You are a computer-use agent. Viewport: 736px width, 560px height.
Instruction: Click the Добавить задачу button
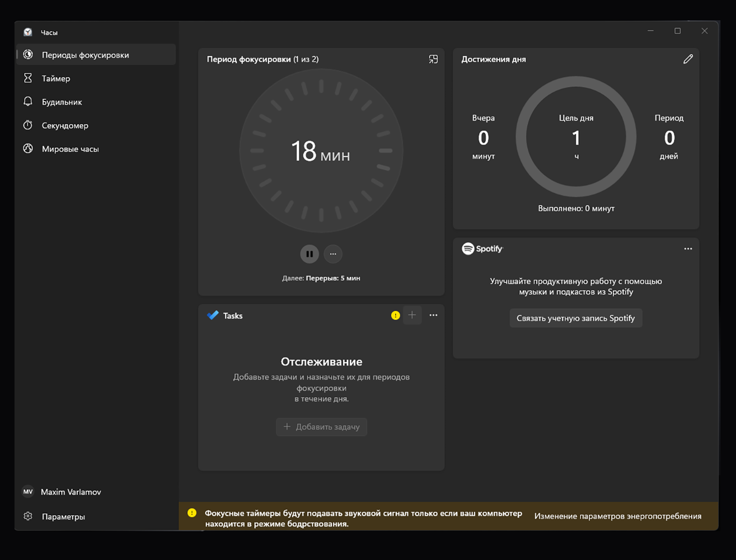(x=322, y=427)
